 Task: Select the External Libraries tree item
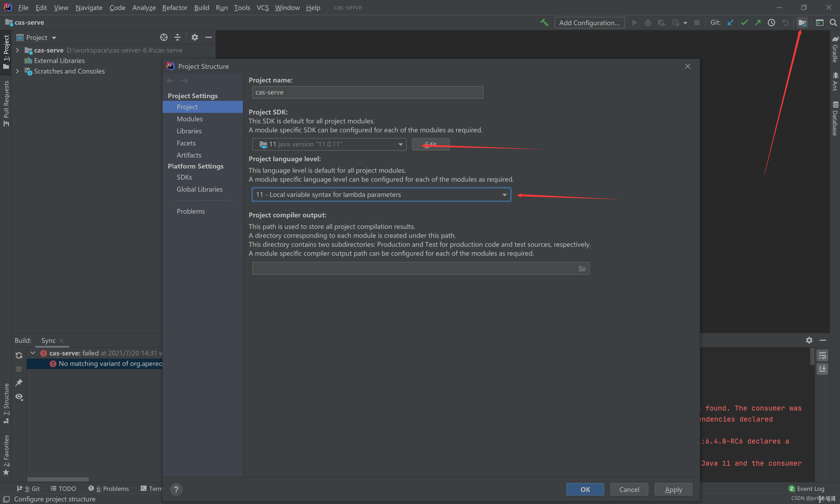[55, 61]
